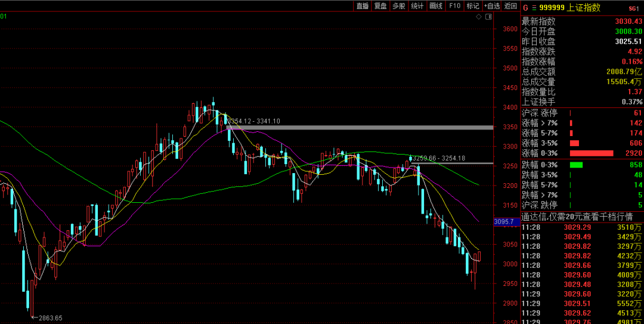Click the 涨幅 > 7% count 142
The width and height of the screenshot is (644, 324).
click(x=636, y=123)
